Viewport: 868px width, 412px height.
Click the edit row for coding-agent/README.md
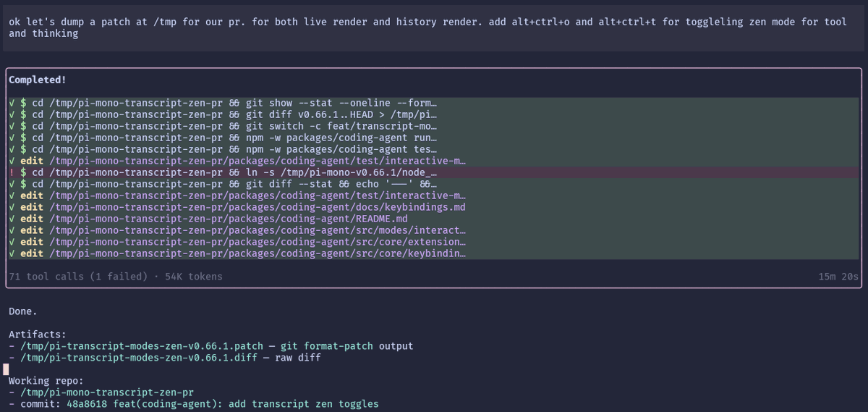coord(433,219)
